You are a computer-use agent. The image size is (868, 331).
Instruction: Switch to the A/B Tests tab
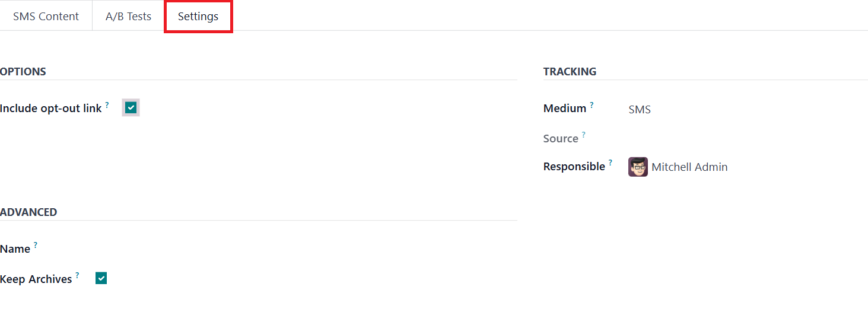128,16
